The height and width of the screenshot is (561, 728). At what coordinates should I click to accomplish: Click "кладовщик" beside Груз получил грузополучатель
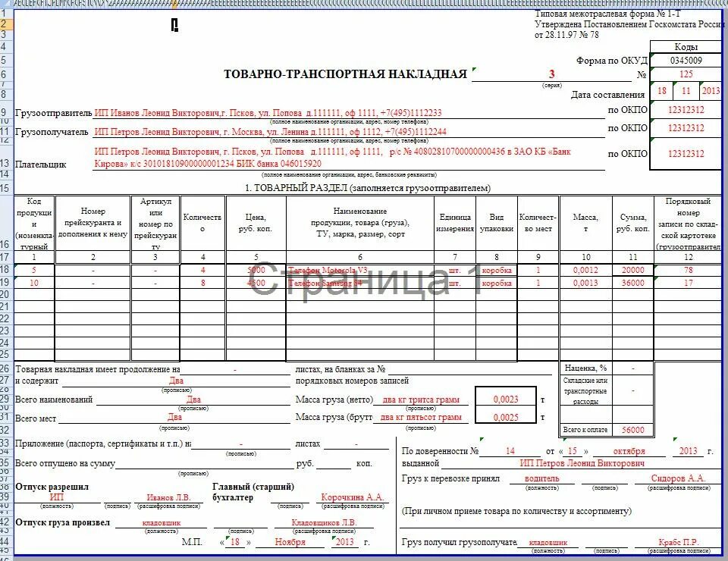(548, 543)
